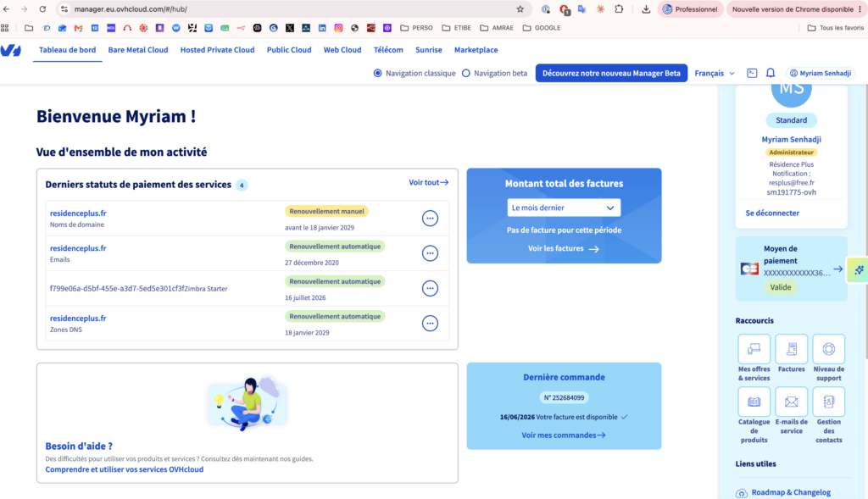Open actions menu for residenceplus.fr Emails row
The height and width of the screenshot is (499, 868).
(x=430, y=253)
